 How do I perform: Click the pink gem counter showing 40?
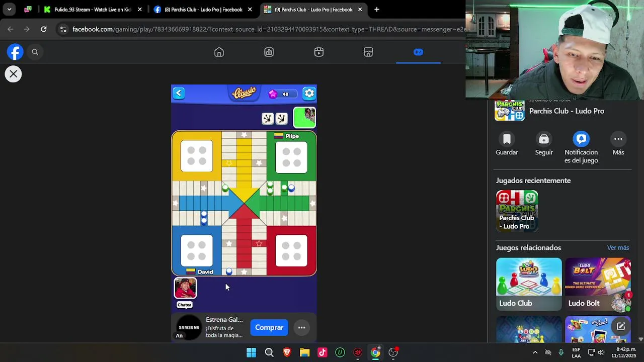[x=282, y=94]
